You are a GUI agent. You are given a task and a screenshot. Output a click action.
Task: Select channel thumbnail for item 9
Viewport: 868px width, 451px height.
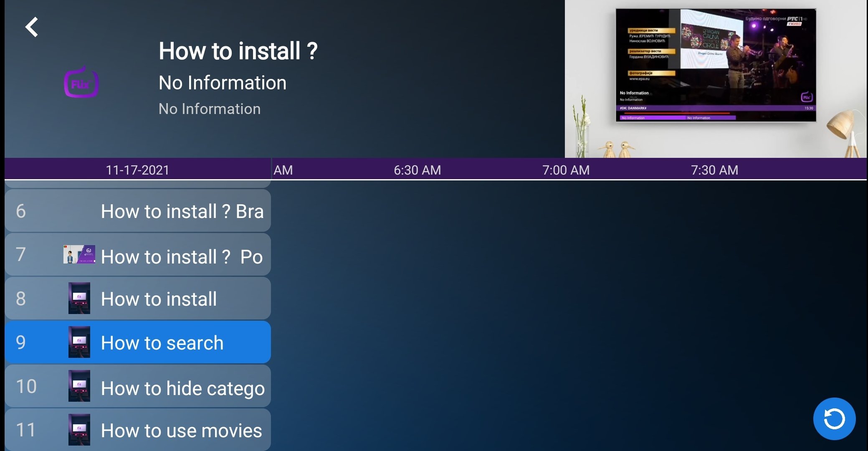click(79, 342)
